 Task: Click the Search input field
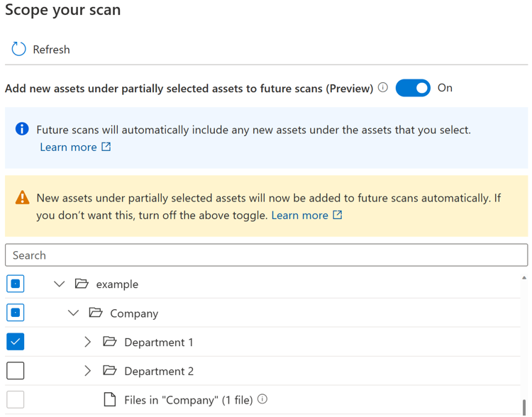pyautogui.click(x=266, y=255)
